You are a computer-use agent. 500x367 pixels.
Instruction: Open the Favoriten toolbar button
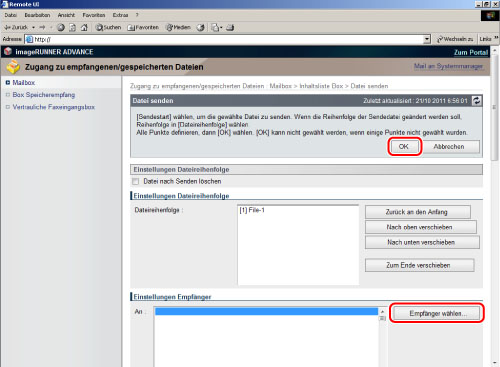click(x=143, y=27)
